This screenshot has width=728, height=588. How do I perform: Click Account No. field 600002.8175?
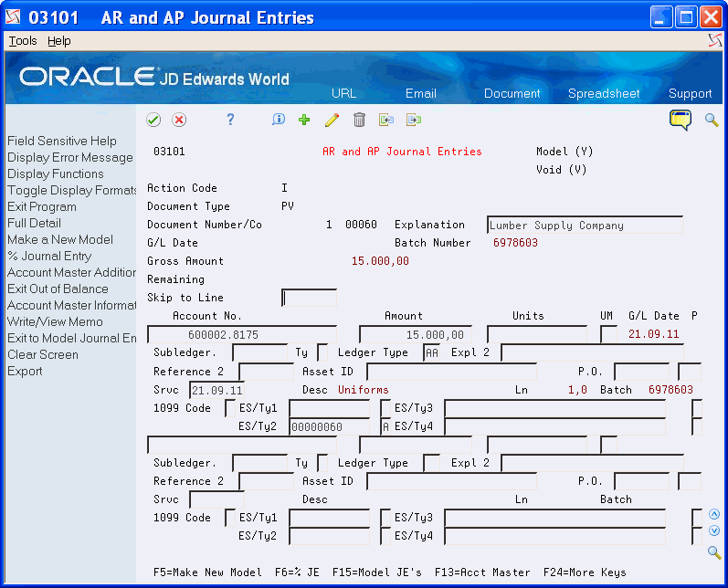pyautogui.click(x=242, y=334)
